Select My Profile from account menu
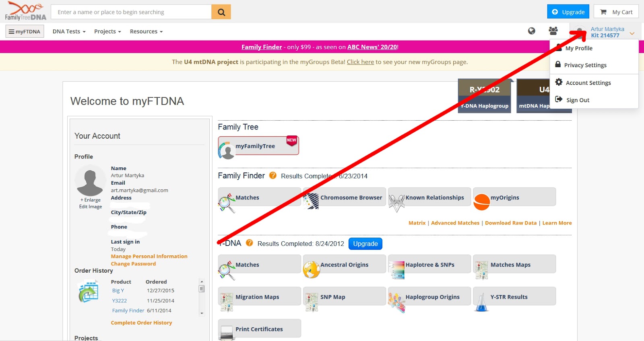Viewport: 644px width, 341px height. pos(578,48)
